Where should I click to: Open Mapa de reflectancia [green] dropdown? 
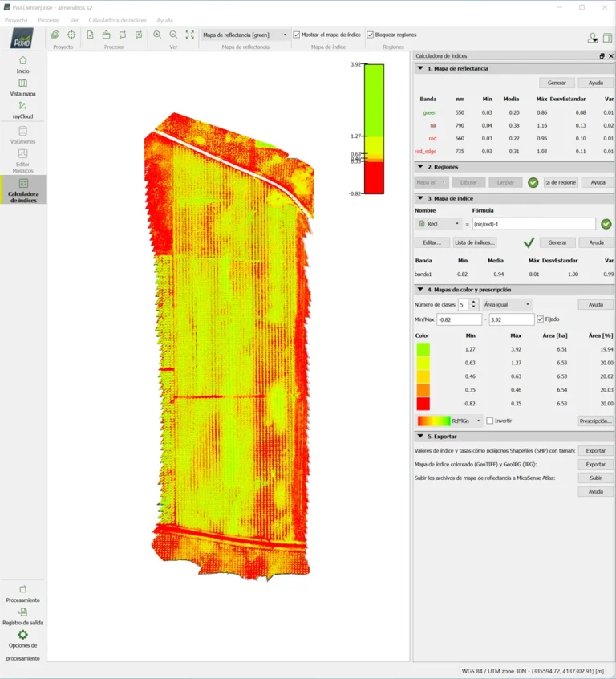click(x=245, y=35)
